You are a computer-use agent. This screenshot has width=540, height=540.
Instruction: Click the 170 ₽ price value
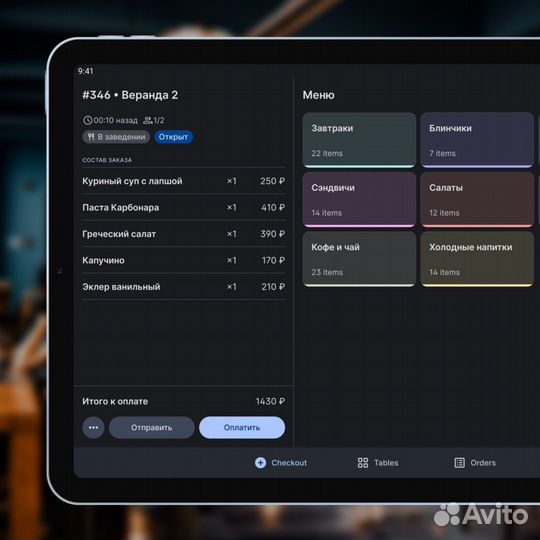click(273, 260)
